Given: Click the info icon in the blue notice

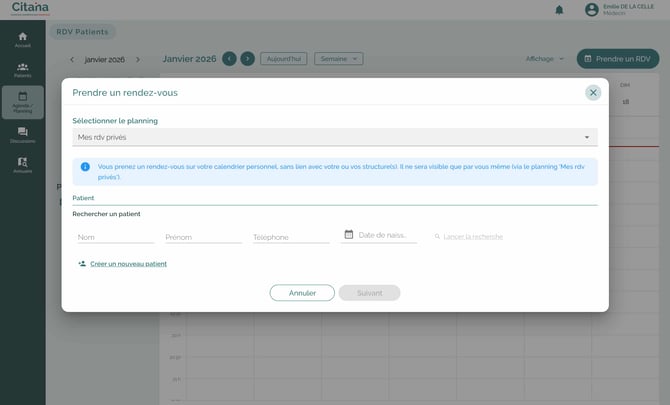Looking at the screenshot, I should pyautogui.click(x=85, y=167).
